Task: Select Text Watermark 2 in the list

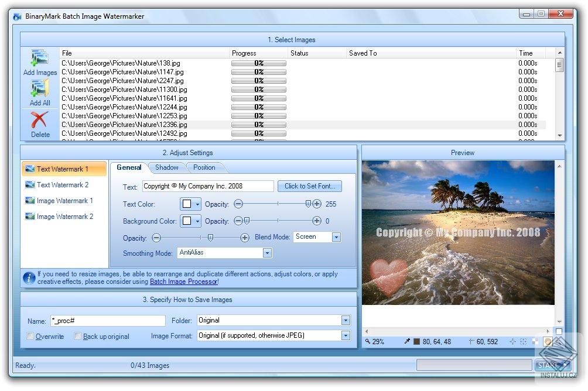Action: click(64, 185)
